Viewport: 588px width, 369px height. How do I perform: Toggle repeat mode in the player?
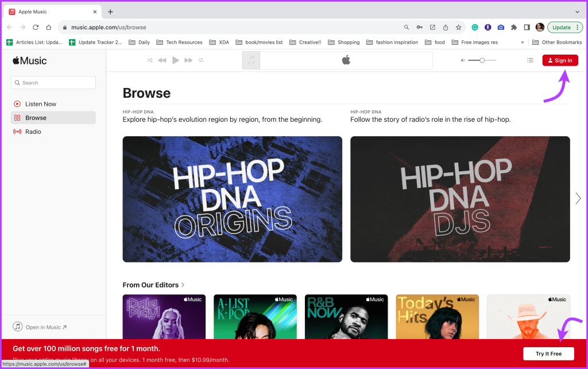[201, 60]
